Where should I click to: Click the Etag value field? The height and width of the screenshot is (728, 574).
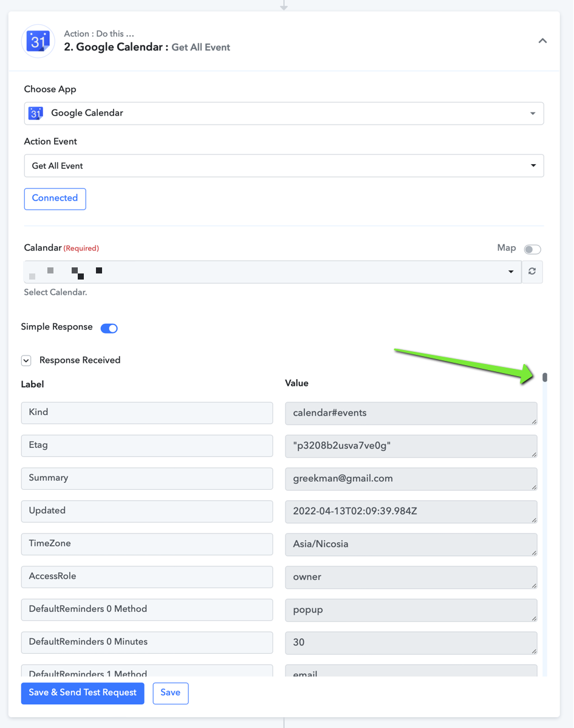411,446
